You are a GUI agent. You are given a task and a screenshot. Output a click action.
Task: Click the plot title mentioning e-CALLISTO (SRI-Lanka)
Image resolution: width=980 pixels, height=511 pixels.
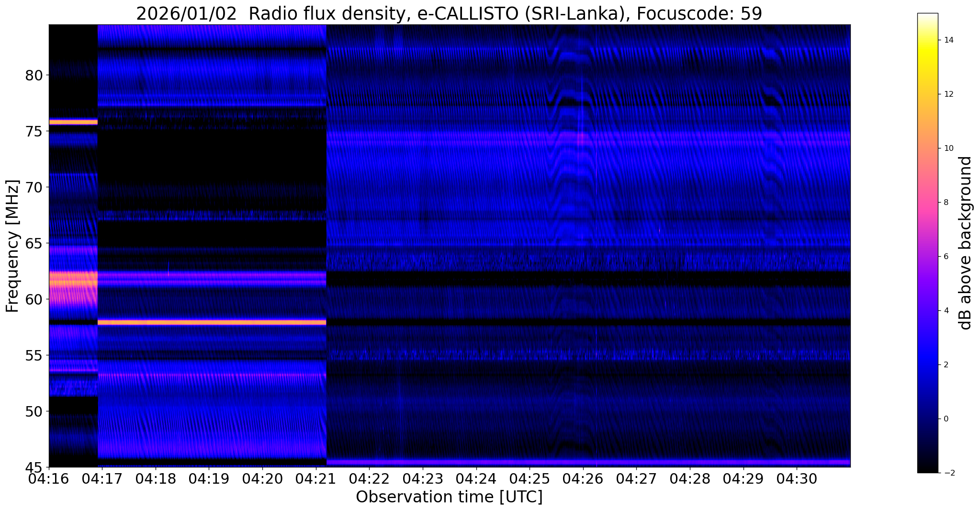[449, 13]
